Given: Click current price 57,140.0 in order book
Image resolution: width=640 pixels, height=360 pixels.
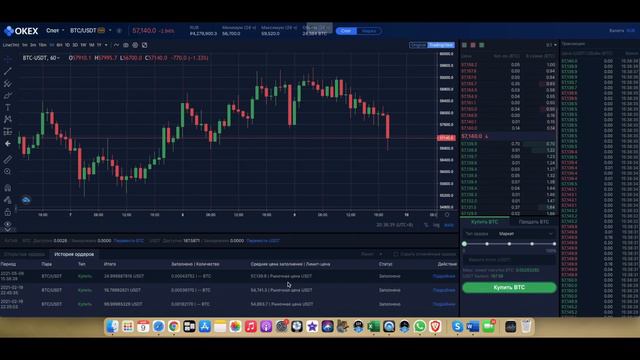Looking at the screenshot, I should pyautogui.click(x=471, y=136).
